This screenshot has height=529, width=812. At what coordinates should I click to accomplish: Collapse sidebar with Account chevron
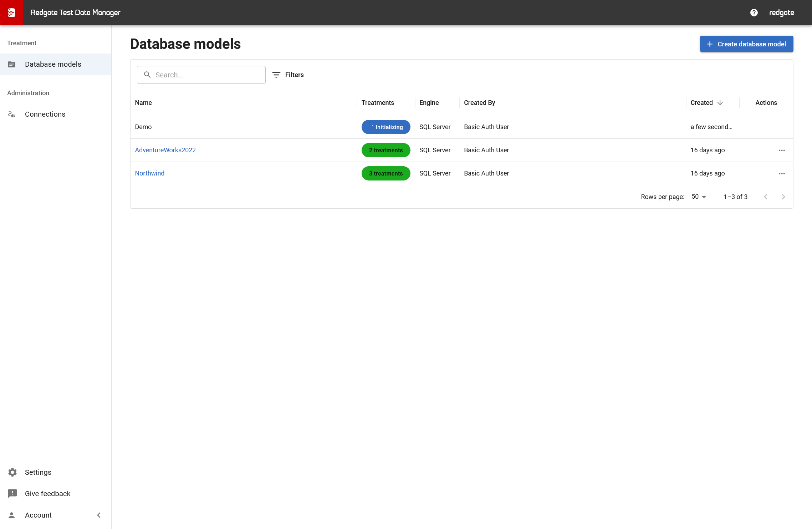(99, 515)
